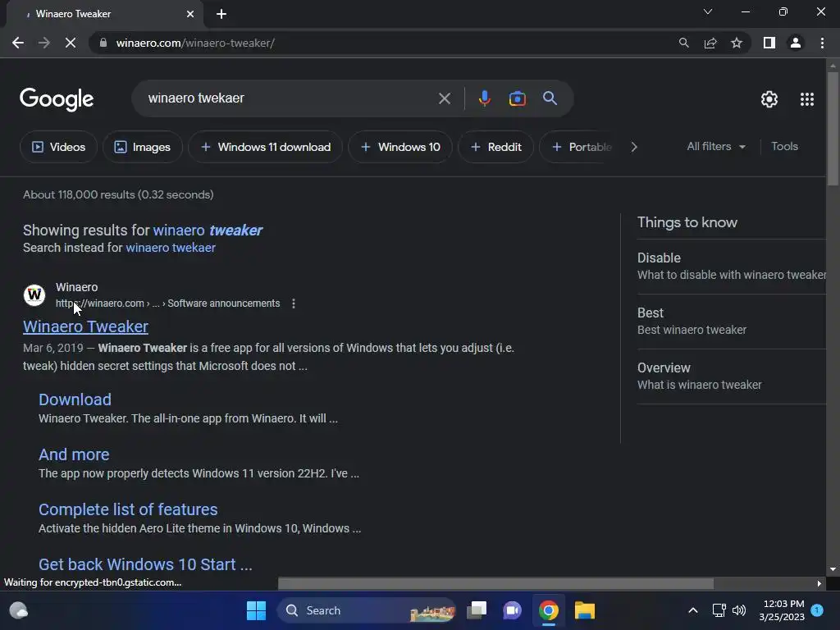Open network icon in system tray

(x=719, y=610)
